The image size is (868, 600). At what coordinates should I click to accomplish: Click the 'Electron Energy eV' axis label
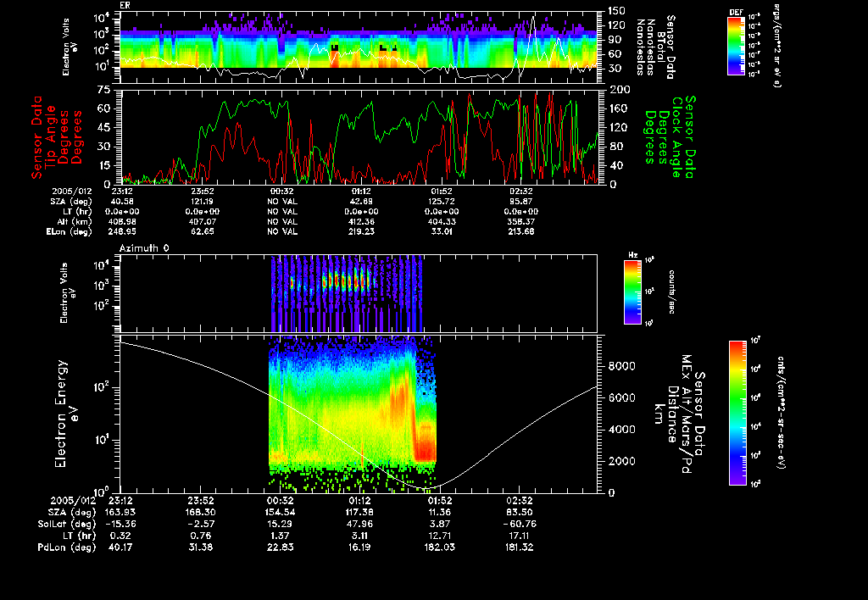point(66,414)
